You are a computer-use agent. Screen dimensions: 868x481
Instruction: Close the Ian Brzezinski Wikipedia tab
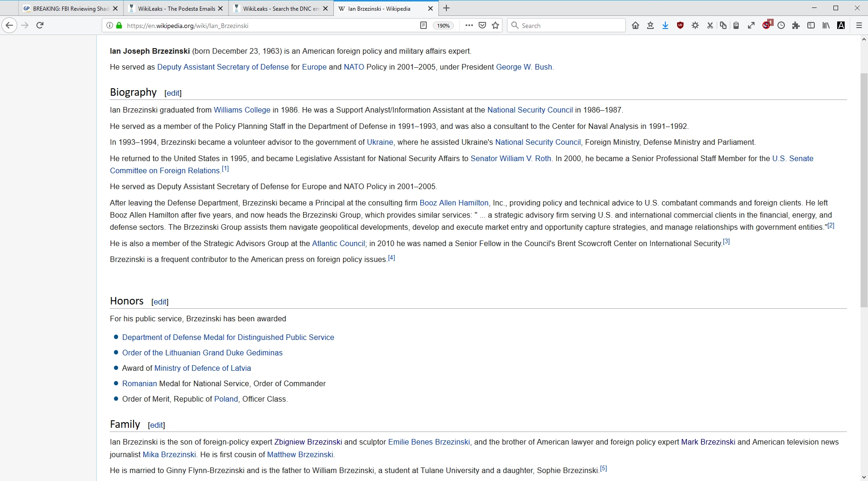coord(430,8)
